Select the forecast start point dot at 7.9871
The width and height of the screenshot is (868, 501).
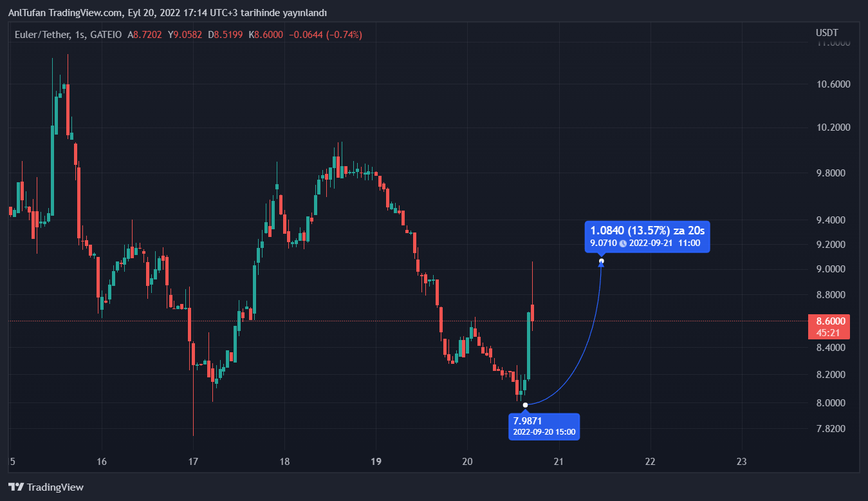click(x=526, y=404)
